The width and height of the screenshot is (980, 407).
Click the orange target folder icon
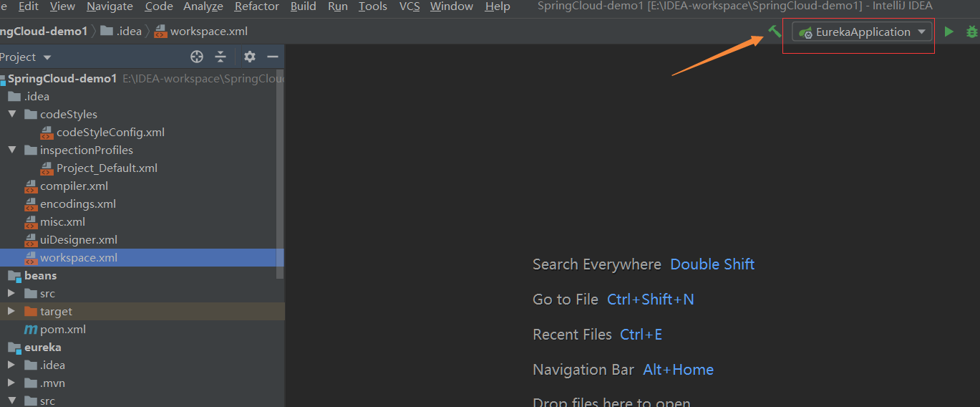30,312
